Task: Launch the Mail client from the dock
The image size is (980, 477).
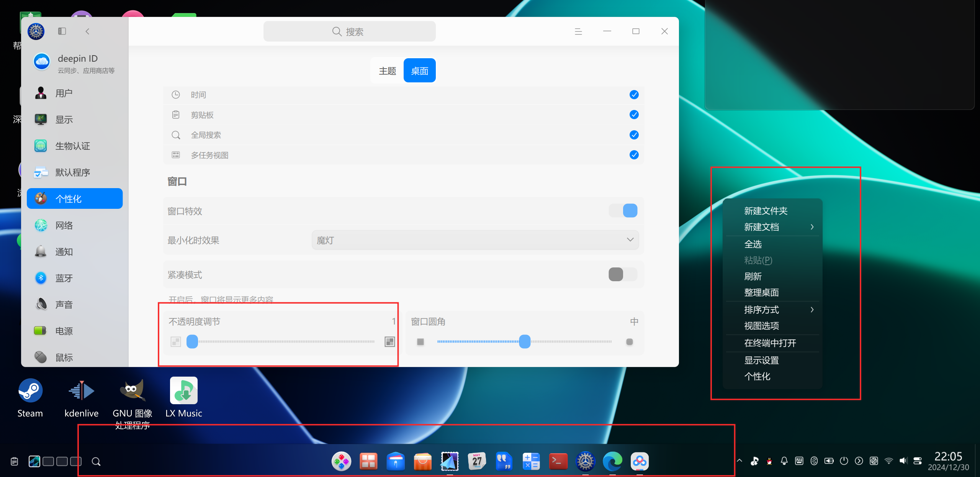Action: tap(450, 461)
